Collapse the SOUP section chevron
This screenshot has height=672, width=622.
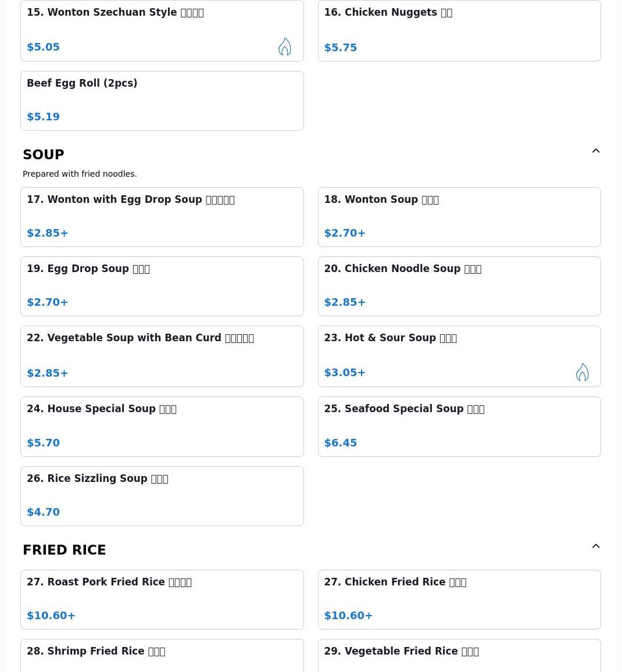pyautogui.click(x=595, y=151)
